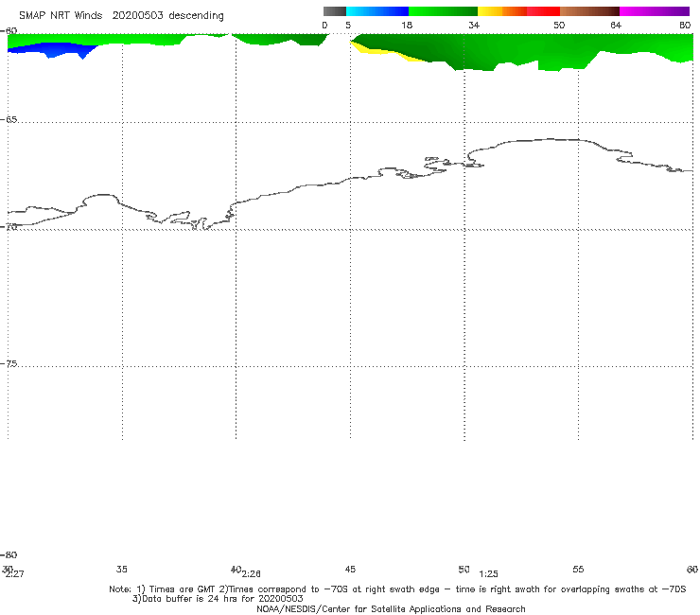700x615 pixels.
Task: Select the yellow-orange segment of the color scale
Action: (501, 11)
